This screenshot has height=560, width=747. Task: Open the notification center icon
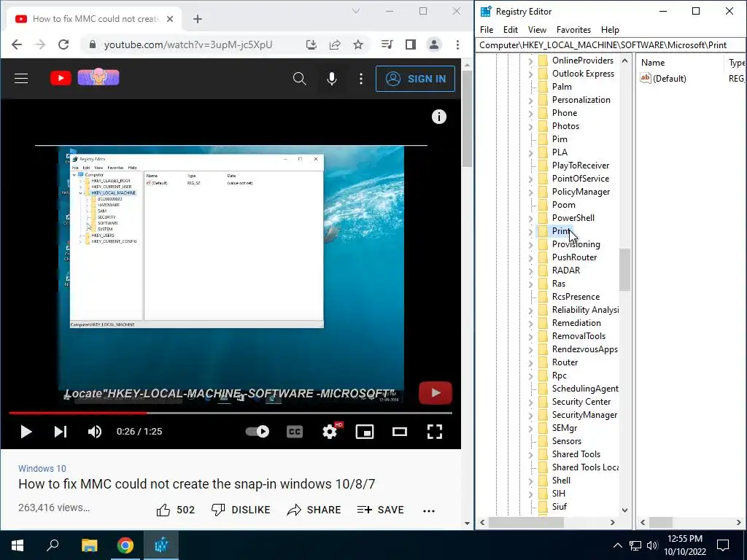723,545
